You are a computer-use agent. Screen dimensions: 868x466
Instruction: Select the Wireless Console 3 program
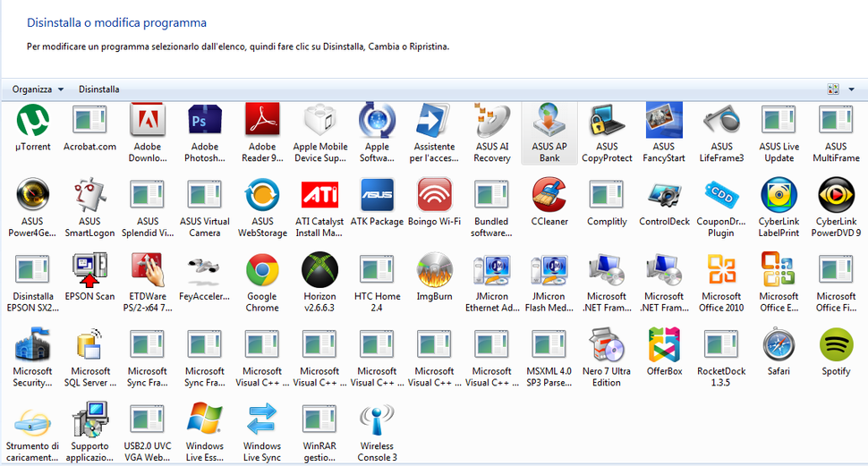coord(377,433)
